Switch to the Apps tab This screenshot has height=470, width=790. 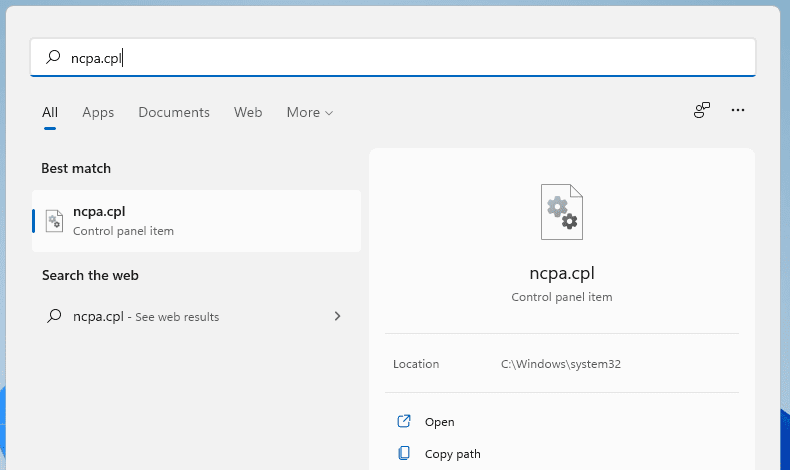(98, 112)
